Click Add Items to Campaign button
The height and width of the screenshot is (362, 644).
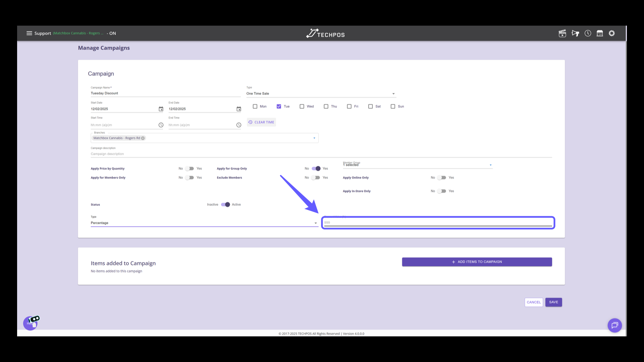coord(477,262)
